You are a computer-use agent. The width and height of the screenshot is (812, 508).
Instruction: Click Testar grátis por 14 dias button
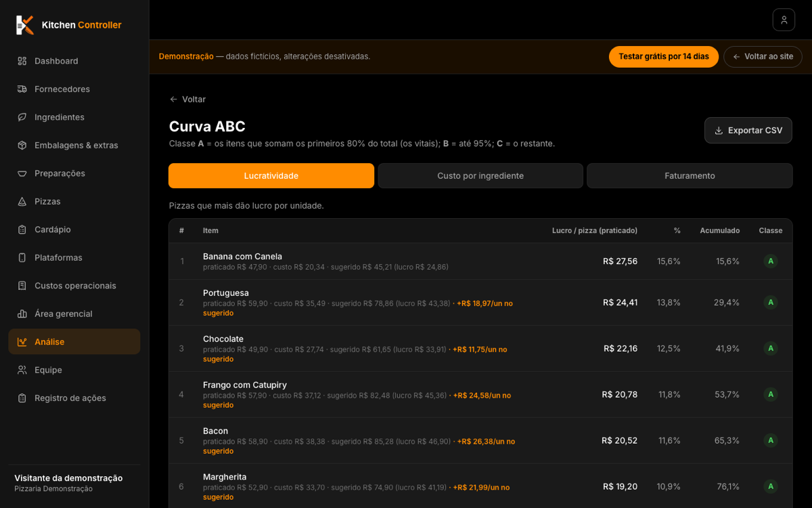664,57
